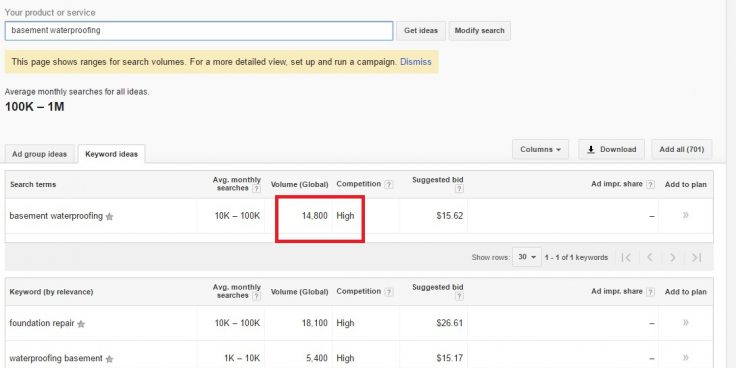Go to last page pagination icon
The image size is (736, 368).
[x=697, y=257]
